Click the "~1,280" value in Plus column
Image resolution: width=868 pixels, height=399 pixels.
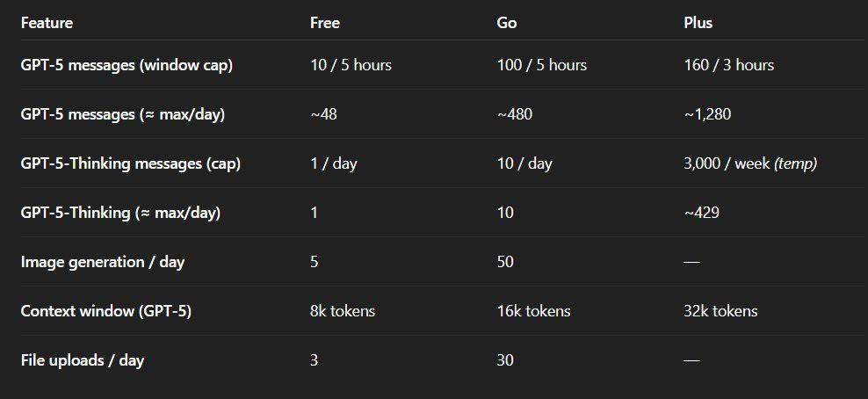(707, 114)
